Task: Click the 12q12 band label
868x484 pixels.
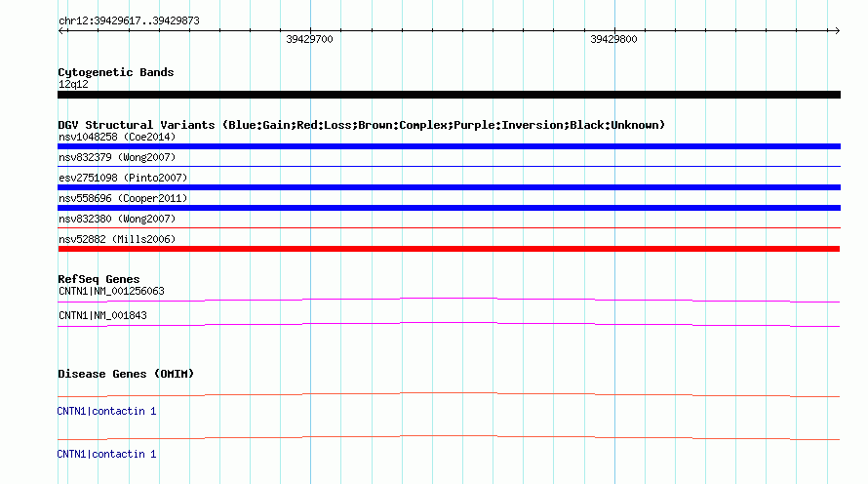Action: coord(73,84)
